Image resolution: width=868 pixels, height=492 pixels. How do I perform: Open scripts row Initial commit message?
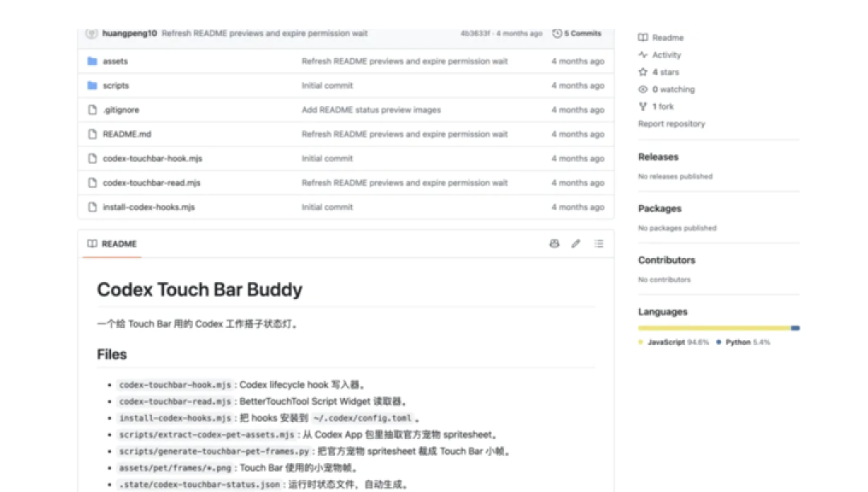(327, 85)
